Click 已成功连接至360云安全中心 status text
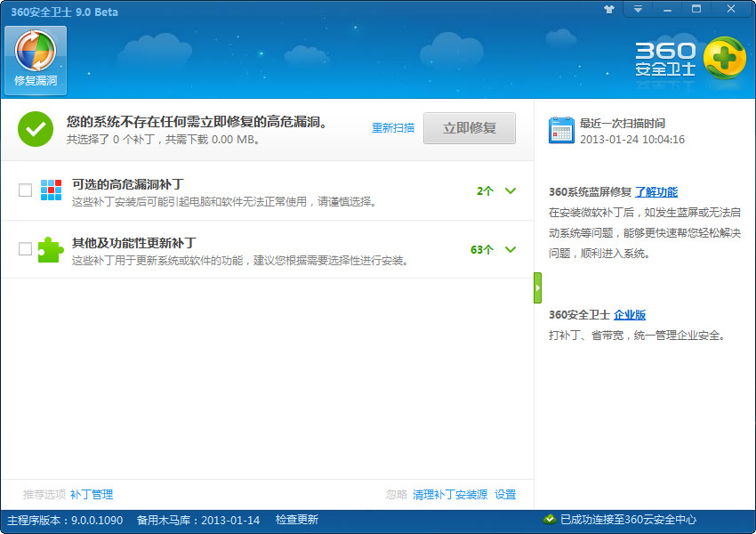The image size is (756, 534). 628,520
